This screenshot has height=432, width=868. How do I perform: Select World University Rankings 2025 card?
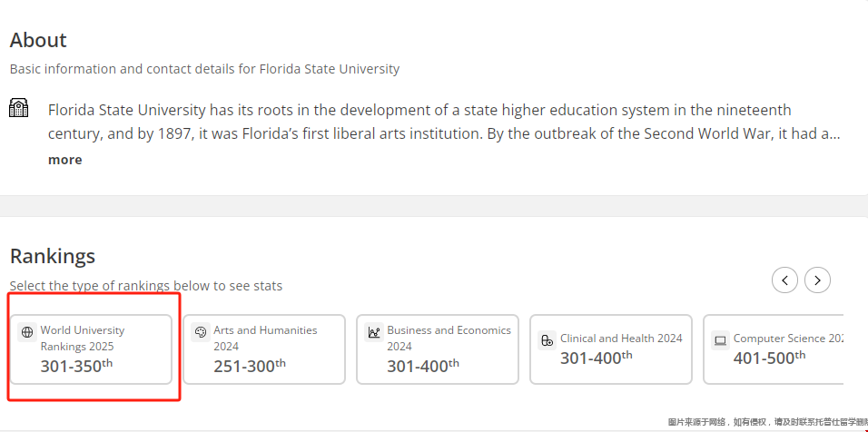click(x=91, y=349)
